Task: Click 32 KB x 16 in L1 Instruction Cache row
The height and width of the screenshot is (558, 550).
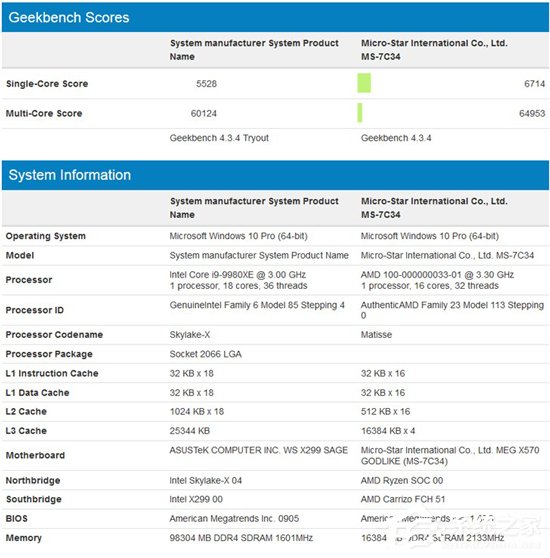Action: (x=383, y=373)
